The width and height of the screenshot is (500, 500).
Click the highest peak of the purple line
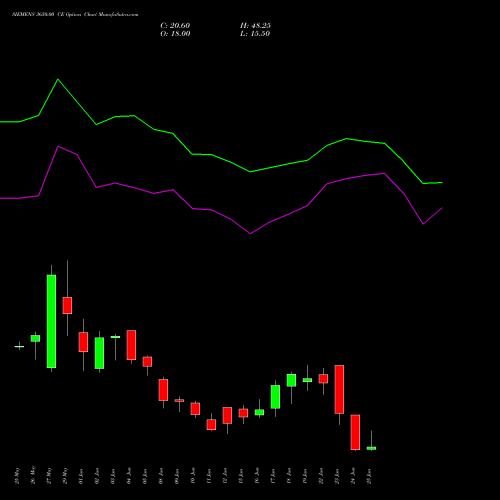[58, 146]
